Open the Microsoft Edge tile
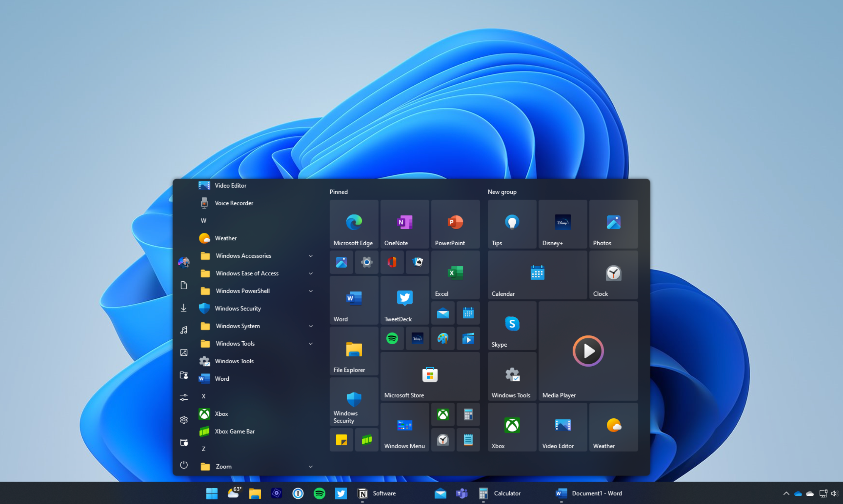This screenshot has height=504, width=843. pos(353,224)
